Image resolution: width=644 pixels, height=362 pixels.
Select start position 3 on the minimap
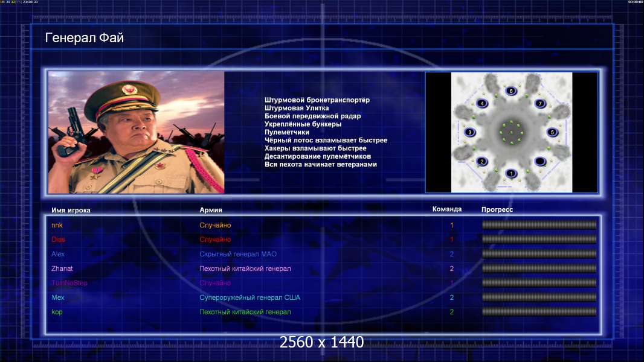tap(470, 132)
